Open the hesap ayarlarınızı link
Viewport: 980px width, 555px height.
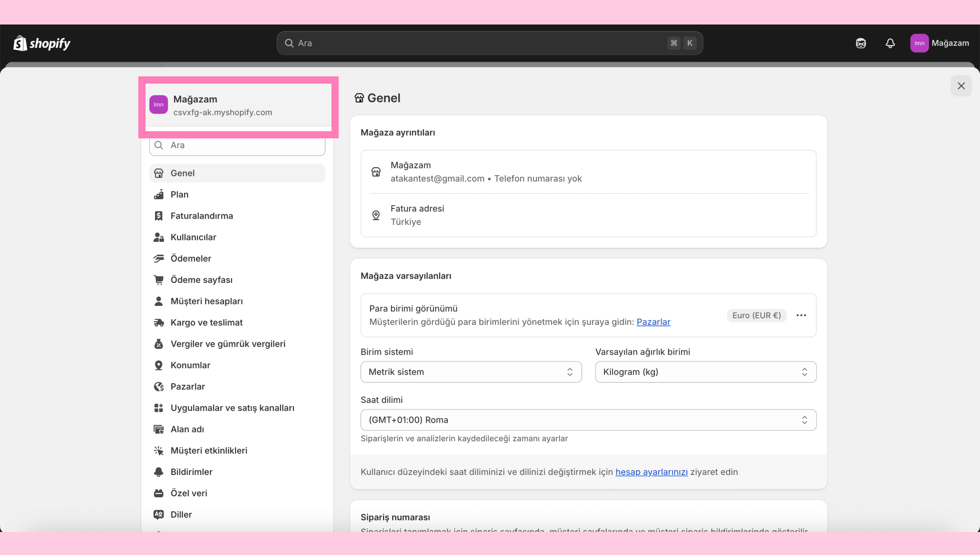[x=651, y=472]
